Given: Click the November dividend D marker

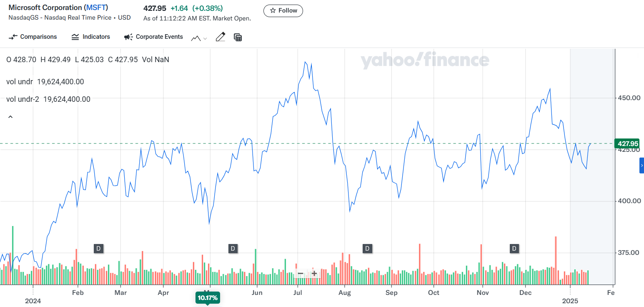Looking at the screenshot, I should tap(514, 249).
